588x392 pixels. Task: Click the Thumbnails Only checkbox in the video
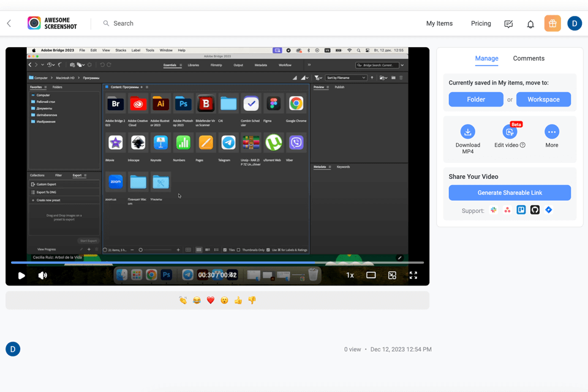238,250
